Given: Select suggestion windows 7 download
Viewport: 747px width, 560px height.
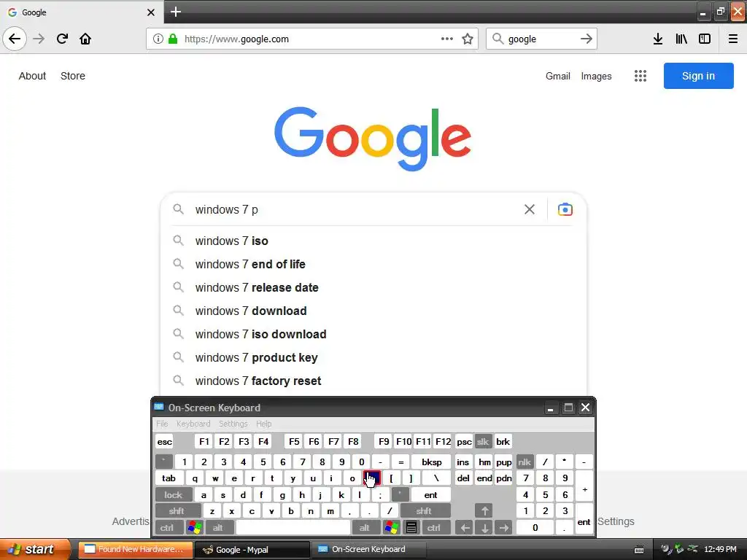Looking at the screenshot, I should [373, 311].
